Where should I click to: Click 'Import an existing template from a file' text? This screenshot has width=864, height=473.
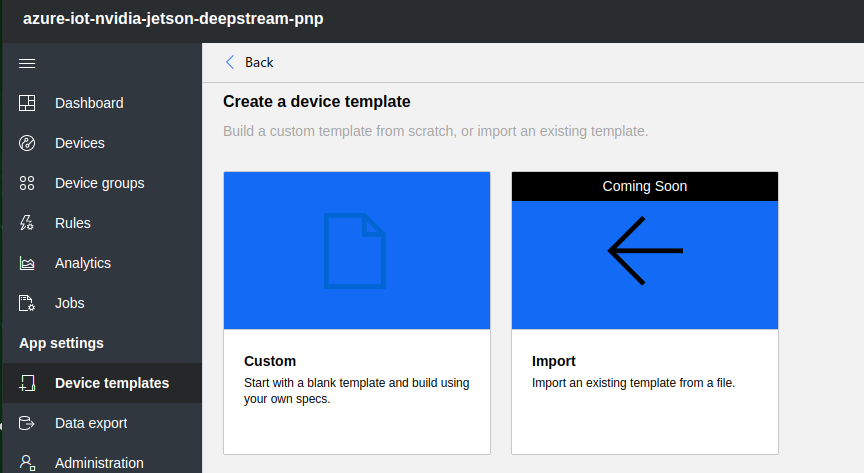tap(633, 383)
